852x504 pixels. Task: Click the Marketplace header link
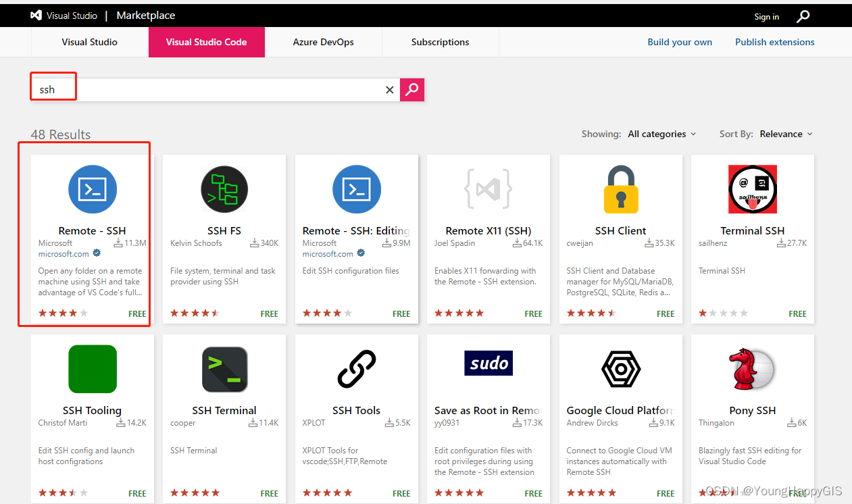click(x=146, y=16)
